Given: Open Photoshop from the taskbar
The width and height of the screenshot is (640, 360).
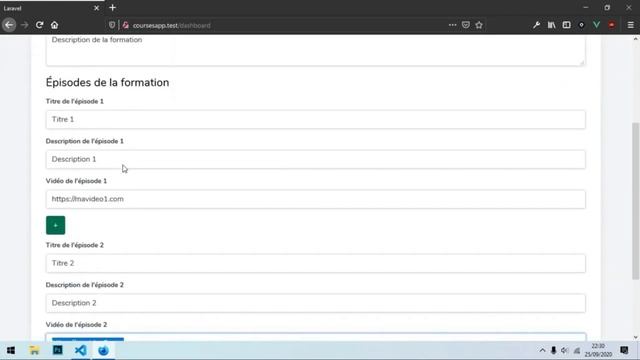Looking at the screenshot, I should coord(58,351).
